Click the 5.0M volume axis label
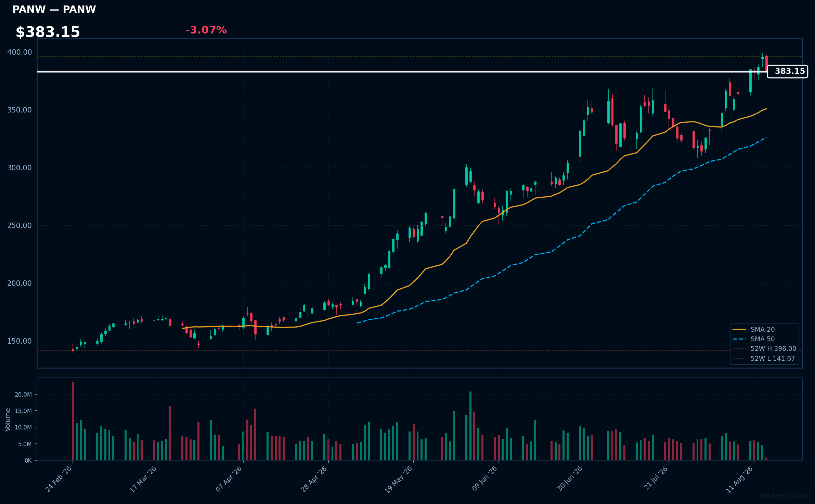 click(x=25, y=444)
